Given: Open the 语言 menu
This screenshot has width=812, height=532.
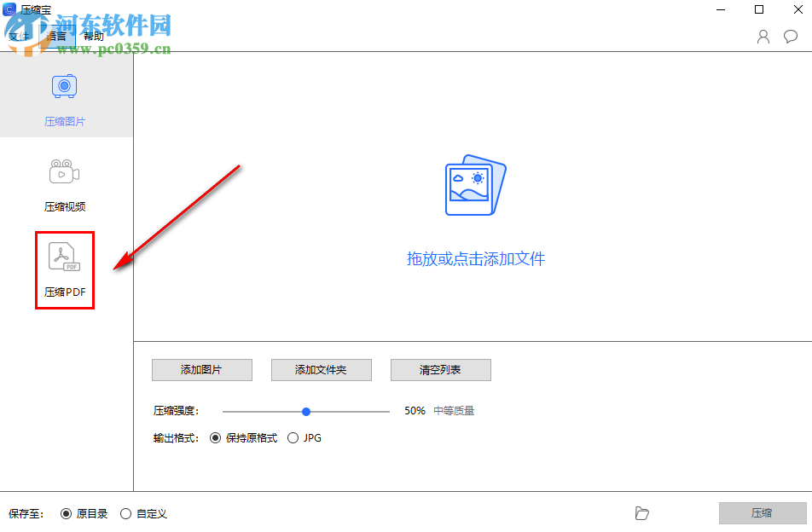Looking at the screenshot, I should point(56,36).
